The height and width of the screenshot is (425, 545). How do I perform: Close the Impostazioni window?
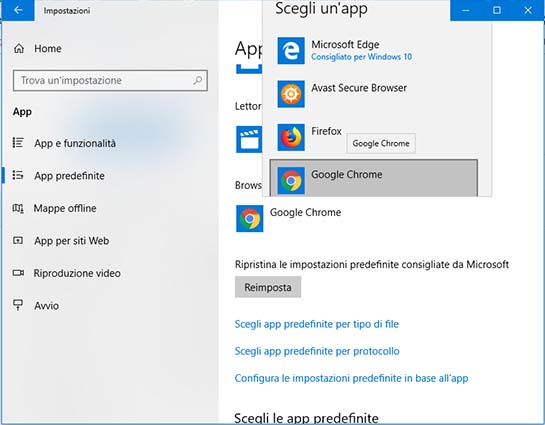[x=528, y=10]
